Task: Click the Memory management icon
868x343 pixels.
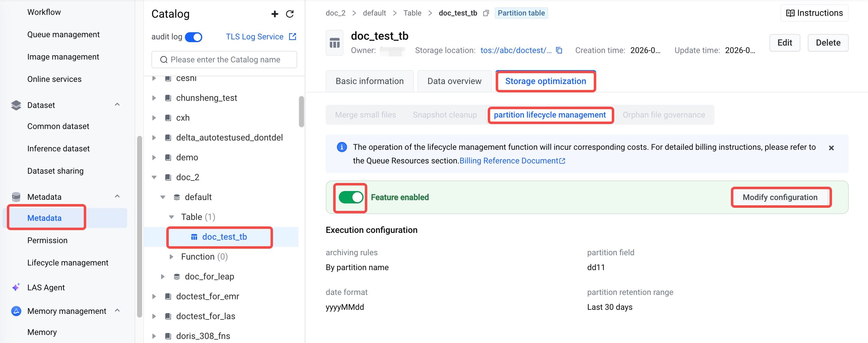Action: 16,311
